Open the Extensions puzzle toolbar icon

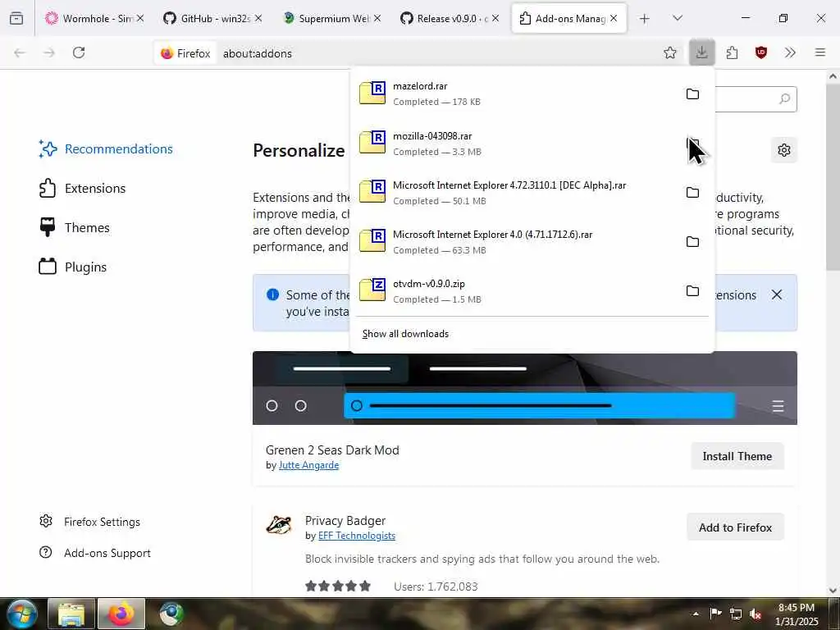pos(732,52)
